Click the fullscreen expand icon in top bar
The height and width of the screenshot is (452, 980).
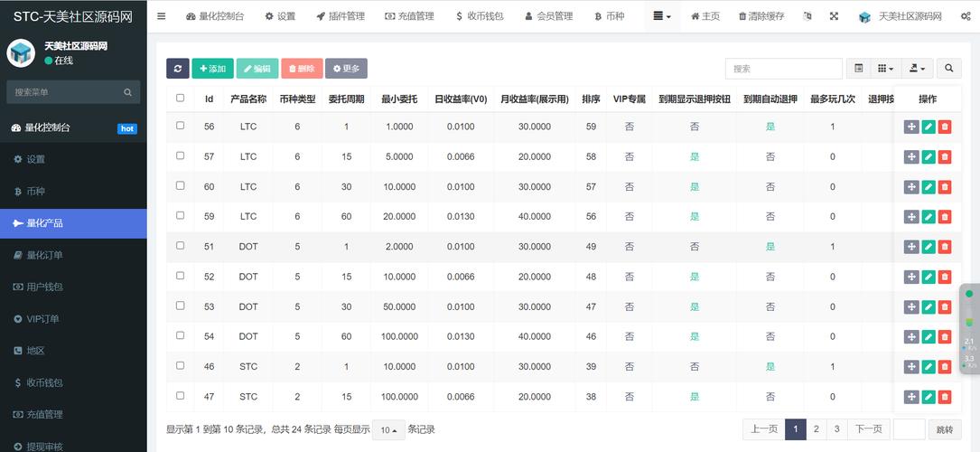[834, 16]
